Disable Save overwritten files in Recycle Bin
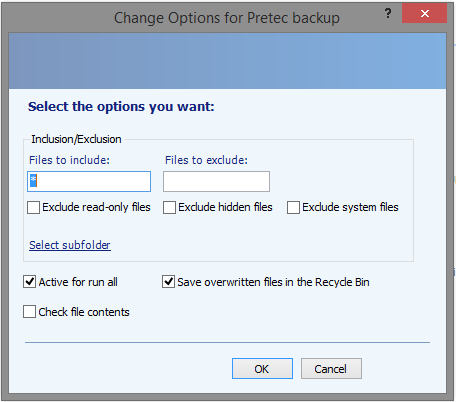 (168, 282)
